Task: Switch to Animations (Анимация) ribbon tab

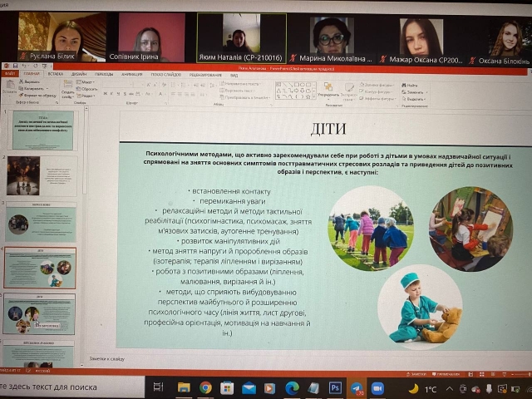Action: pyautogui.click(x=132, y=75)
